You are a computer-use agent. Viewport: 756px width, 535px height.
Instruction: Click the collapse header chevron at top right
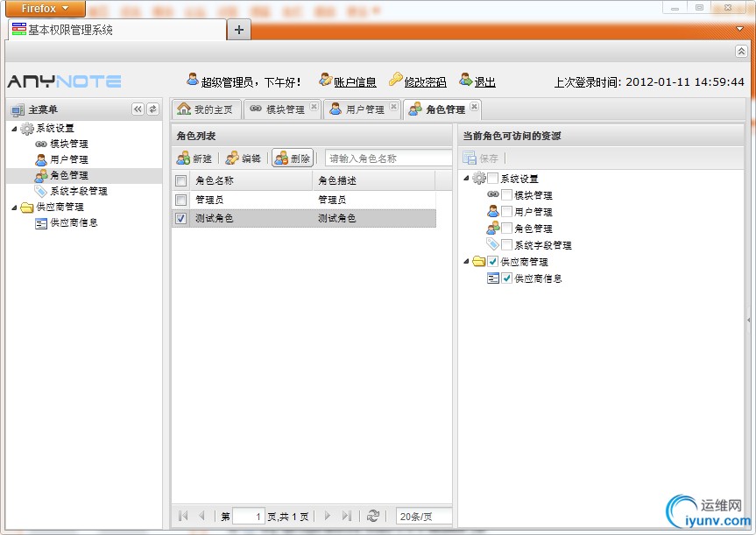pos(741,51)
